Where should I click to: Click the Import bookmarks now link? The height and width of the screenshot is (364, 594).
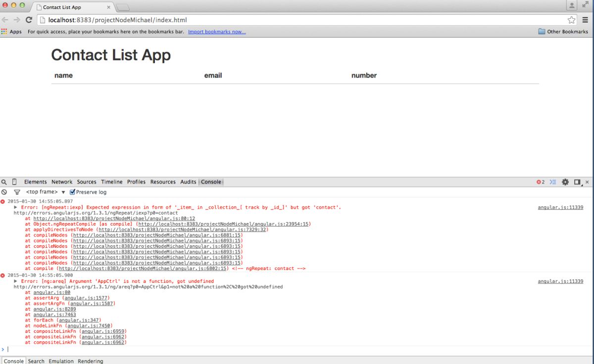pos(217,32)
